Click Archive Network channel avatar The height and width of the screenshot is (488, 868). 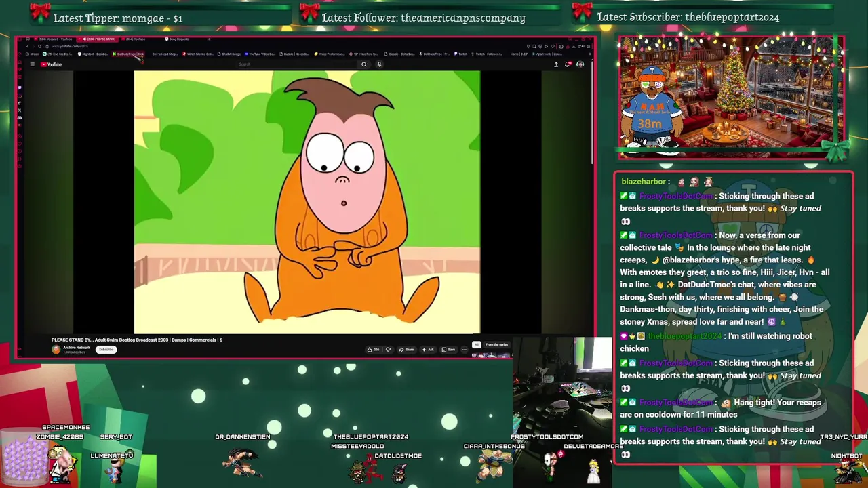pyautogui.click(x=56, y=350)
